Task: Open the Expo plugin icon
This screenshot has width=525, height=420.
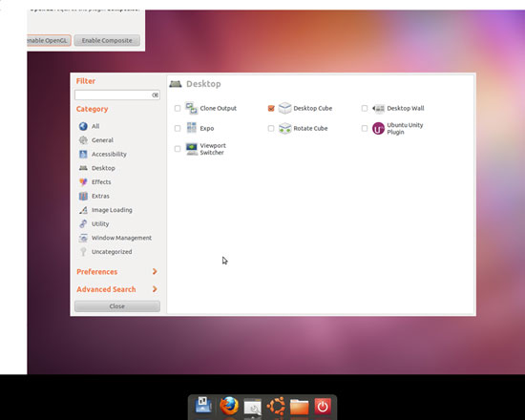Action: pos(192,128)
